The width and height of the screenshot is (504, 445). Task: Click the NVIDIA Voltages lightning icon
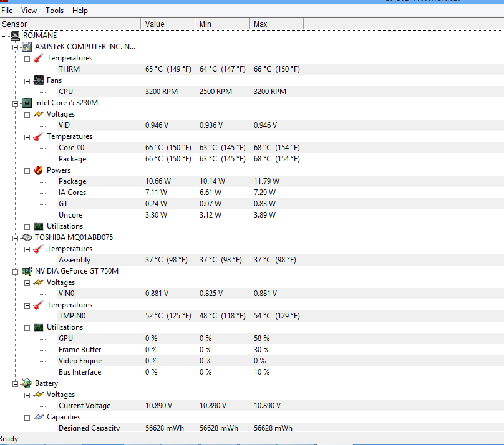39,282
